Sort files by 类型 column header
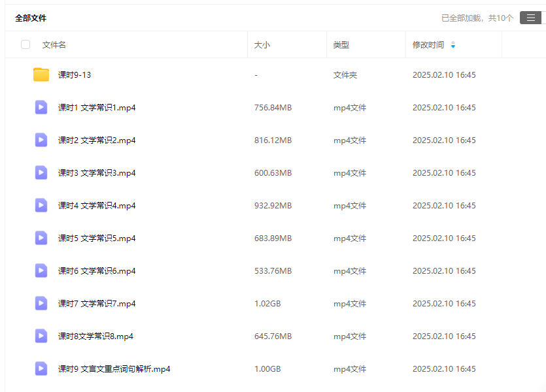 tap(341, 45)
